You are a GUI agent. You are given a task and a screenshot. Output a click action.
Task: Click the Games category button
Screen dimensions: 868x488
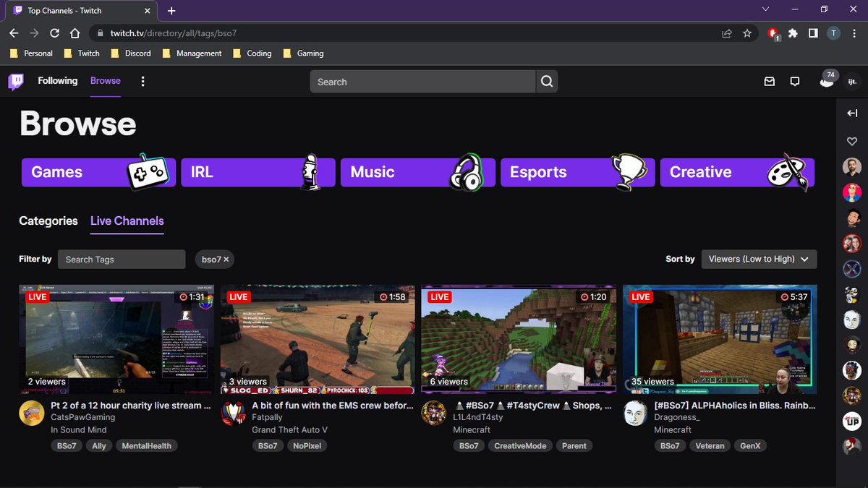[x=98, y=172]
